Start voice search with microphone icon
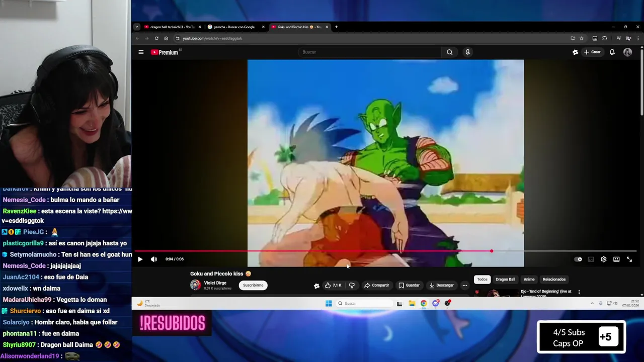Viewport: 644px width, 362px height. [467, 52]
